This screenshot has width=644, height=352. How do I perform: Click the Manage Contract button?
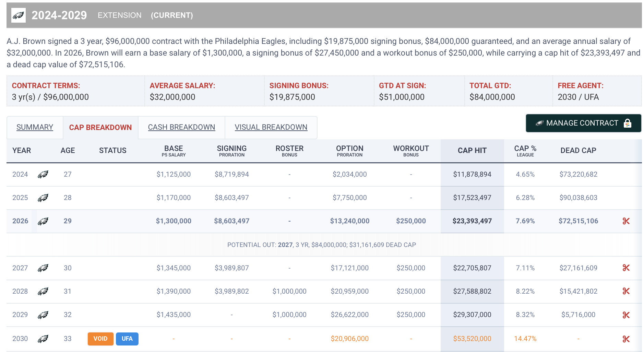583,123
